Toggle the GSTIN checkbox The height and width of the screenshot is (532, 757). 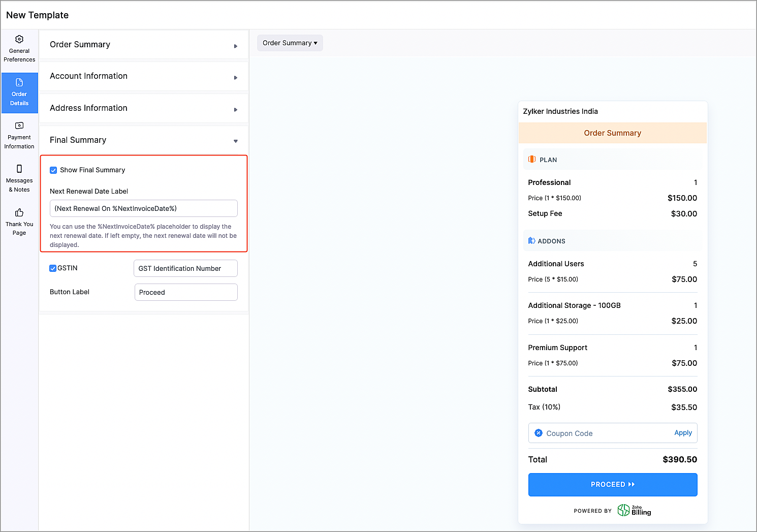53,268
